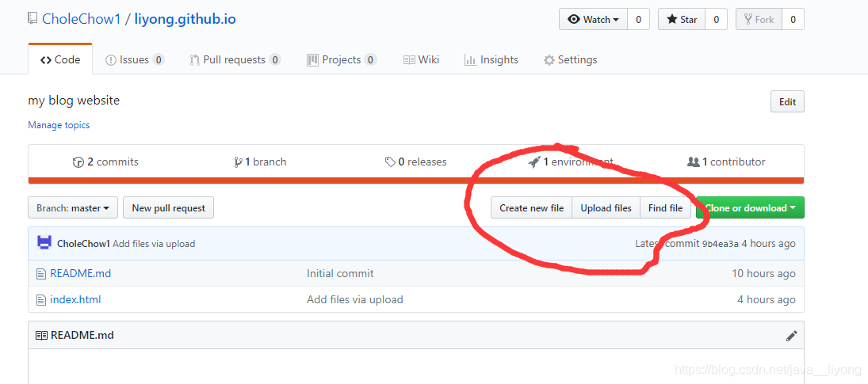The height and width of the screenshot is (384, 868).
Task: Click the Star count showing 0
Action: click(x=717, y=19)
